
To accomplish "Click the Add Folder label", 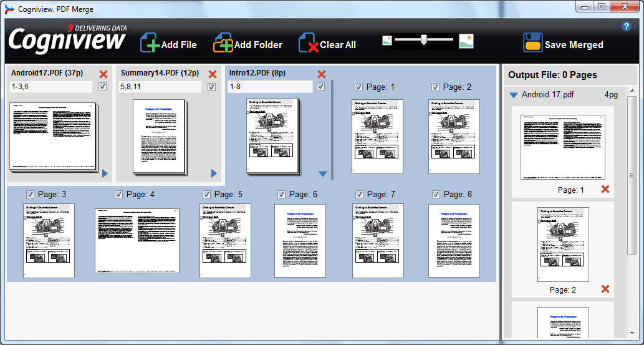I will pyautogui.click(x=258, y=45).
